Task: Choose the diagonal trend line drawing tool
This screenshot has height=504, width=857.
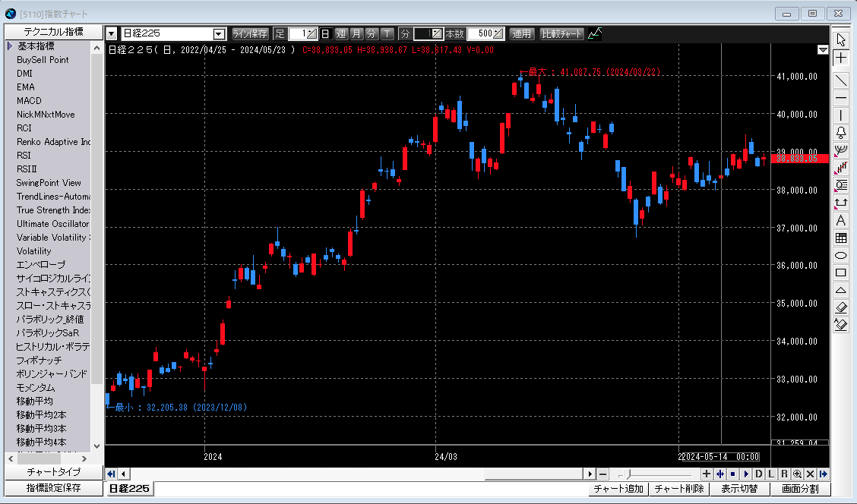Action: [x=841, y=80]
